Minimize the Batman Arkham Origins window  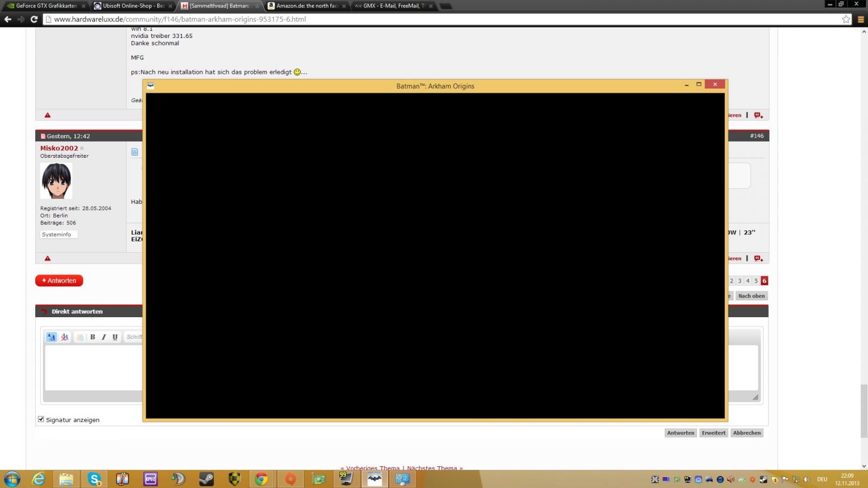pyautogui.click(x=687, y=85)
